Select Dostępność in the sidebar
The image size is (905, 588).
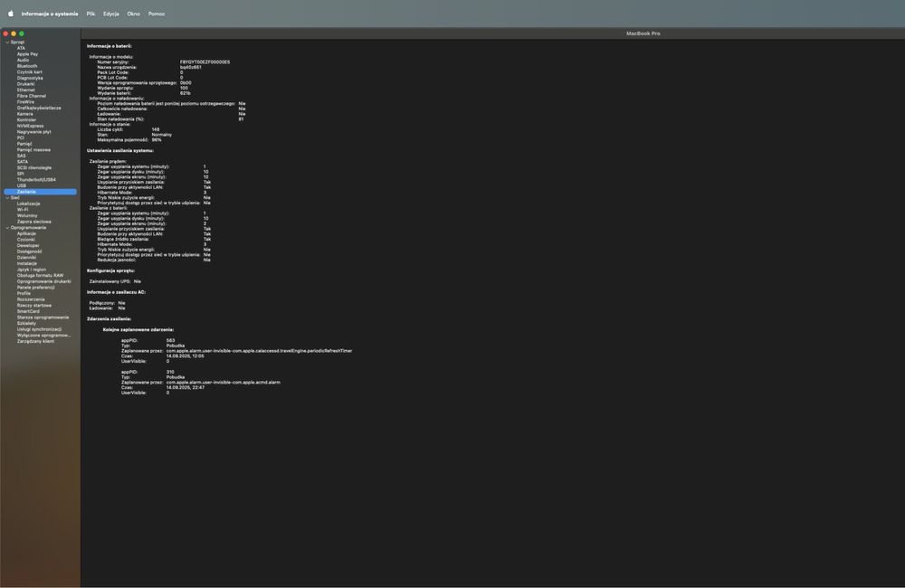point(30,251)
